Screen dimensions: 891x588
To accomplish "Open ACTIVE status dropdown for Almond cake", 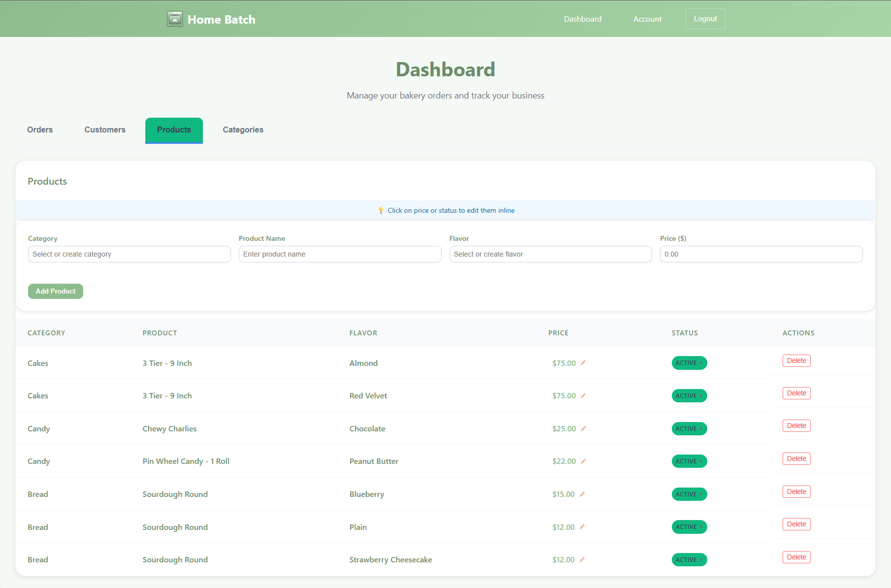I will pos(689,363).
